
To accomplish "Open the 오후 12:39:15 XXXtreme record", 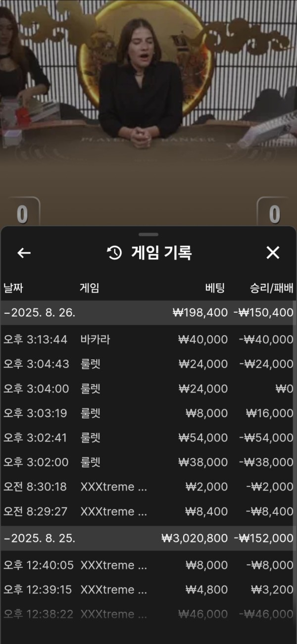I will pyautogui.click(x=148, y=590).
